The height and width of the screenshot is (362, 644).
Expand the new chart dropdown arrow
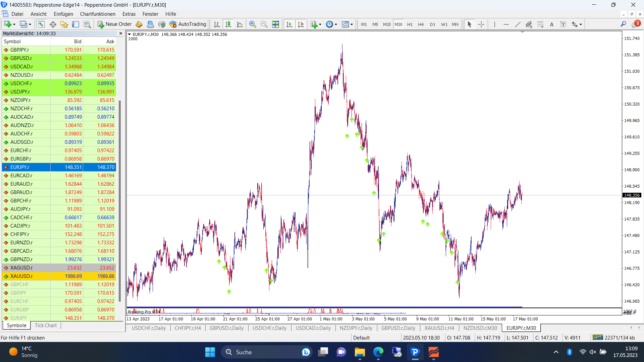pyautogui.click(x=14, y=24)
